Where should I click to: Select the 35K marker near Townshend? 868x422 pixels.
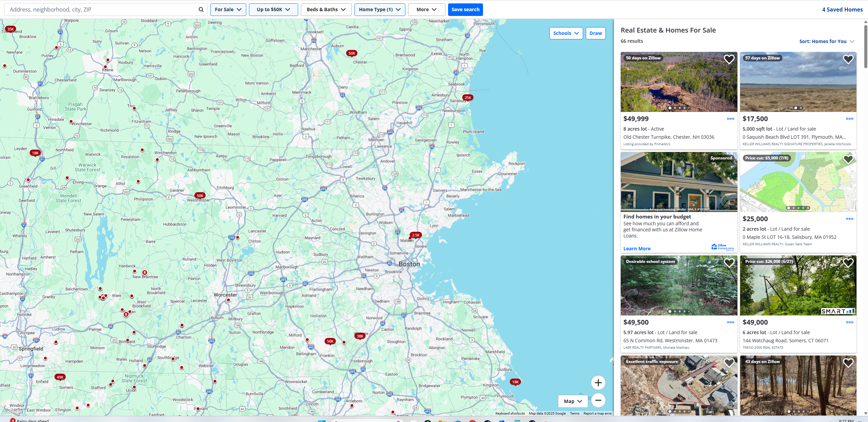pyautogui.click(x=11, y=29)
